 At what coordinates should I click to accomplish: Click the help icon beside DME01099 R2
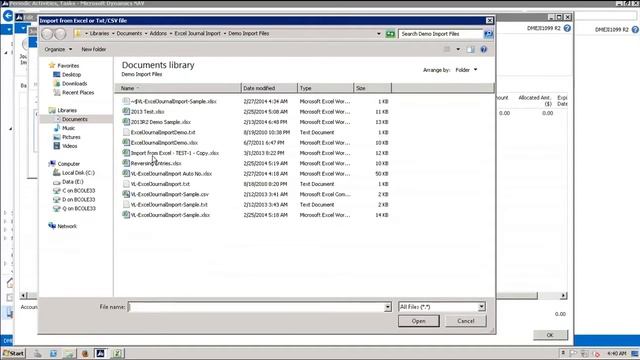point(567,28)
